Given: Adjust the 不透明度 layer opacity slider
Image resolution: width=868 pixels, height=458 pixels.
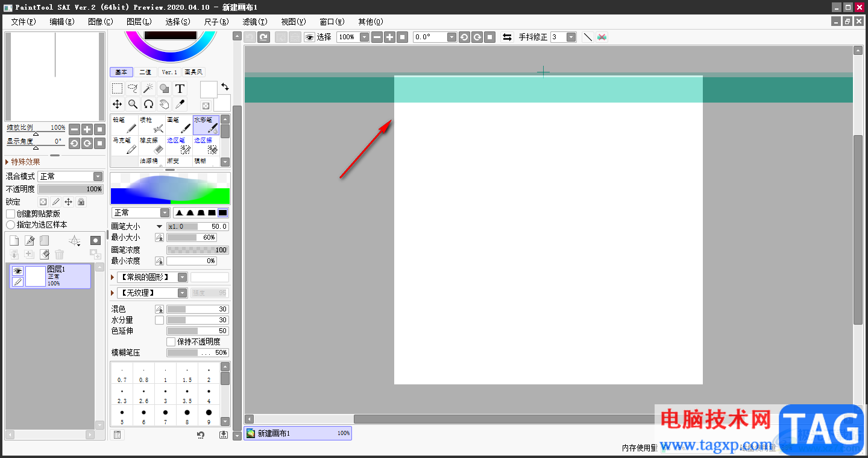Looking at the screenshot, I should pos(71,189).
